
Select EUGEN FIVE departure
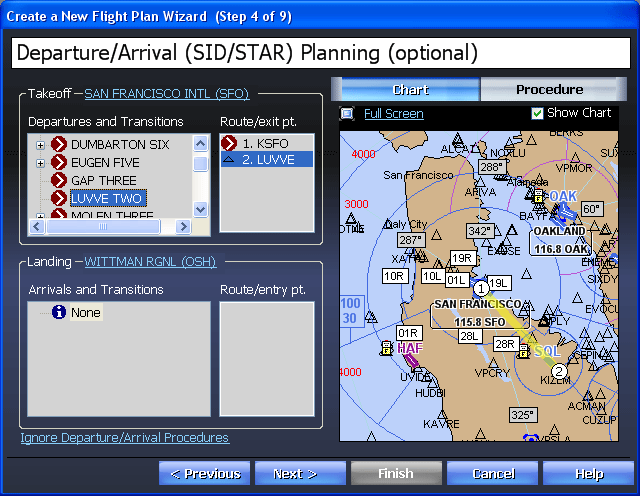[105, 162]
